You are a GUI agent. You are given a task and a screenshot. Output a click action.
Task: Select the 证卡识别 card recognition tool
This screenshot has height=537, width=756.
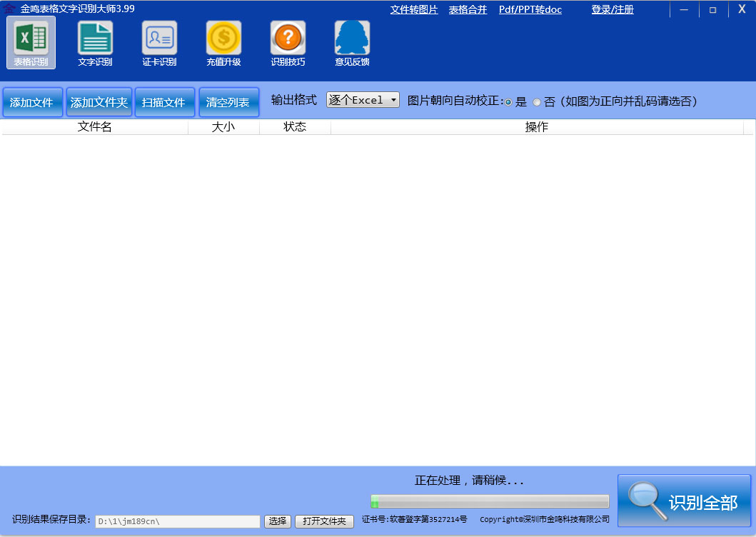[x=159, y=43]
